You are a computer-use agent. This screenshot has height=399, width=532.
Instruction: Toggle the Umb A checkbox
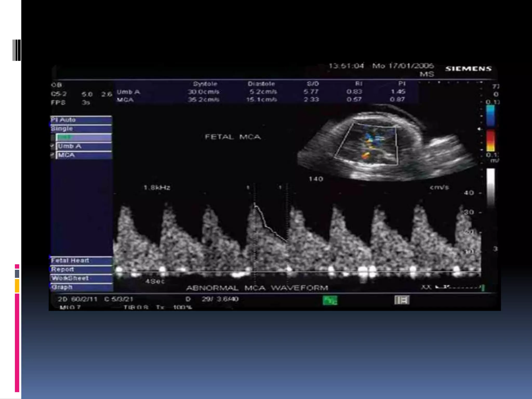[x=52, y=146]
